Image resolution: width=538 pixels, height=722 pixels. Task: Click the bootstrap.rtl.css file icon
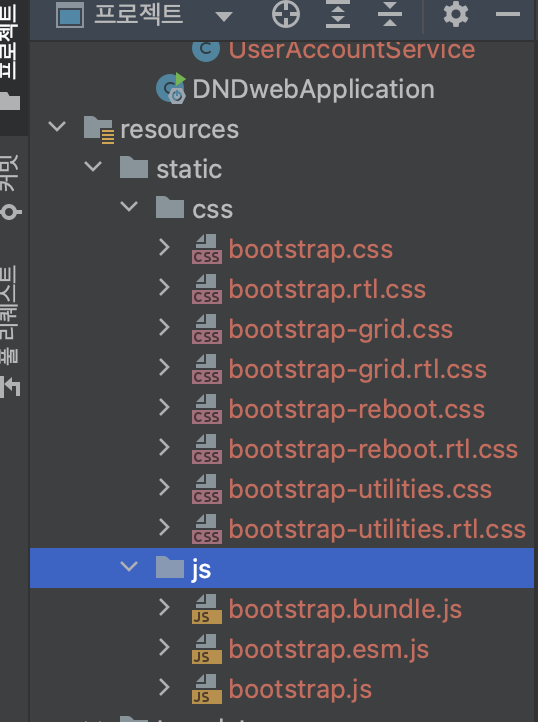point(207,289)
